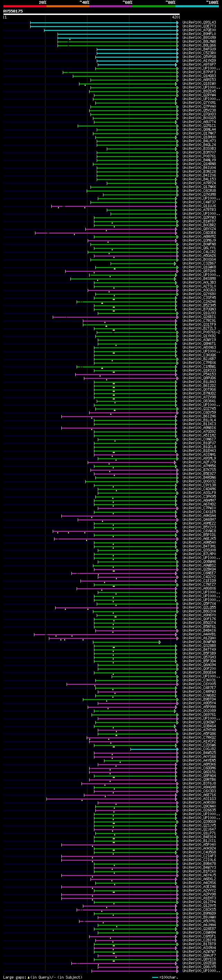Select the UniRef100_B1WT87 label

click(199, 221)
